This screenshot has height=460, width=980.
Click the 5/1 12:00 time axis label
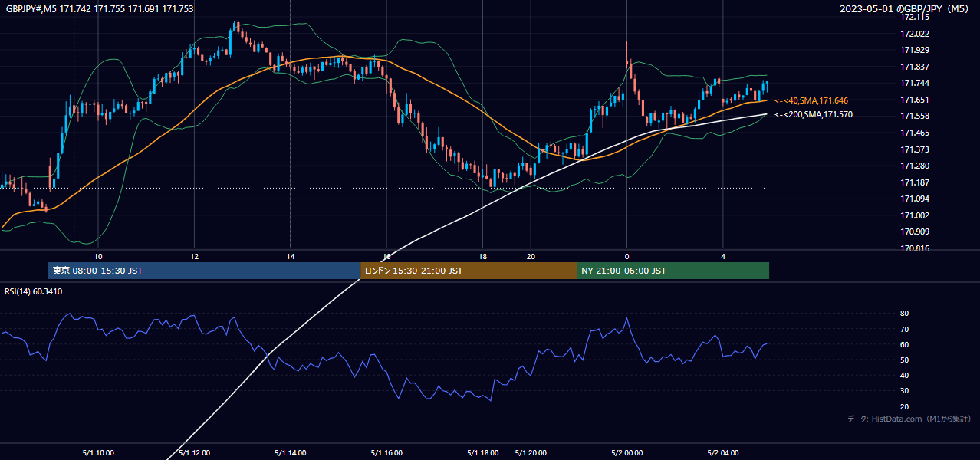click(x=194, y=452)
